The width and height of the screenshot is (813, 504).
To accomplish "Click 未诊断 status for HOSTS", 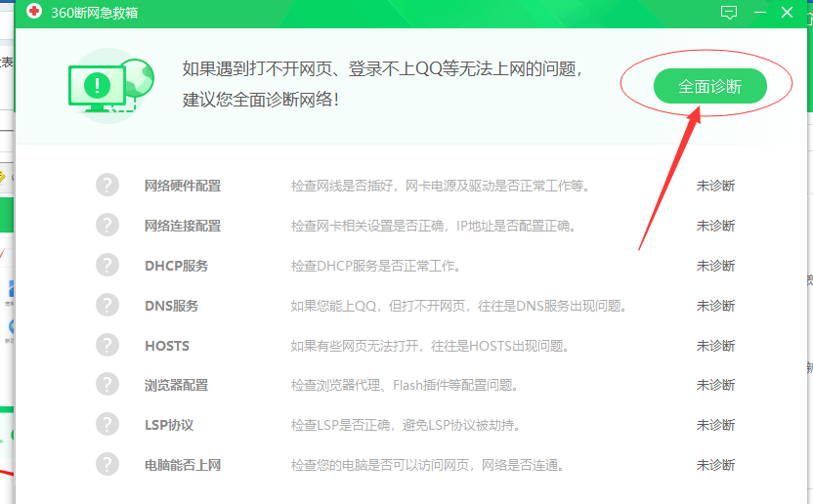I will coord(715,346).
